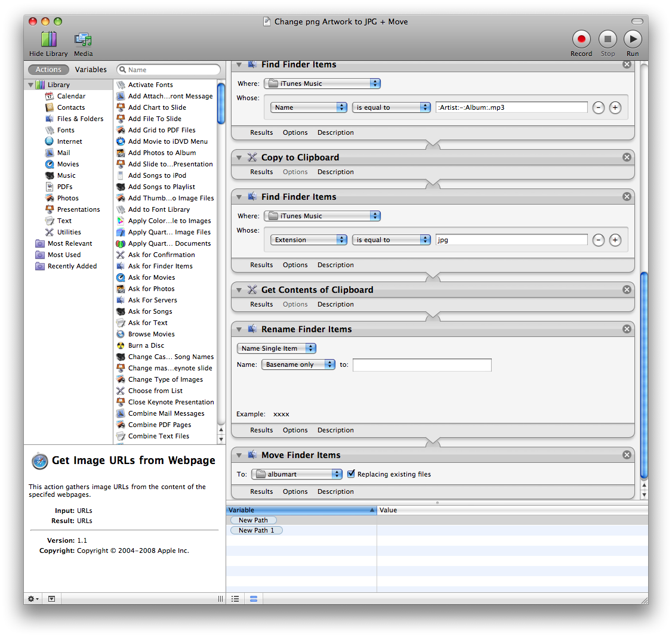Open Results of Copy to Clipboard
The width and height of the screenshot is (672, 637).
pos(261,172)
